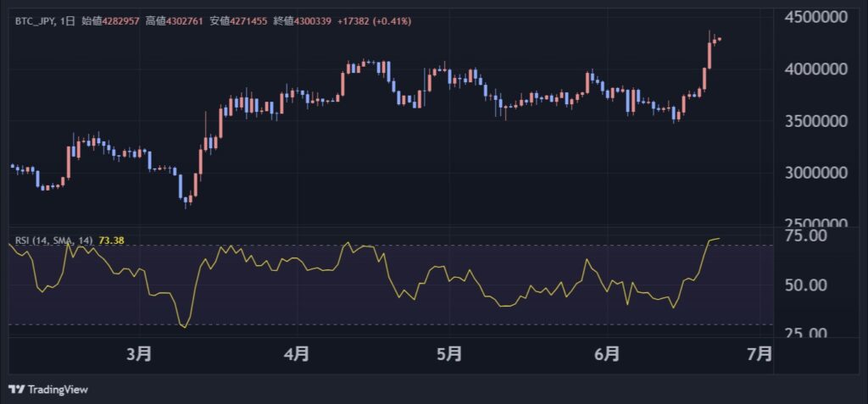
Task: Click the 7月 date axis label
Action: pos(759,355)
